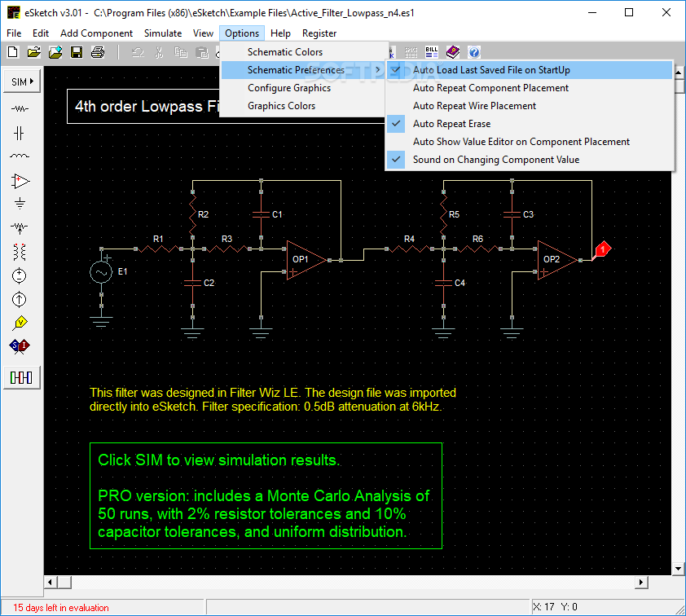Select the yellow voltage probe tool
Viewport: 686px width, 616px height.
tap(20, 323)
